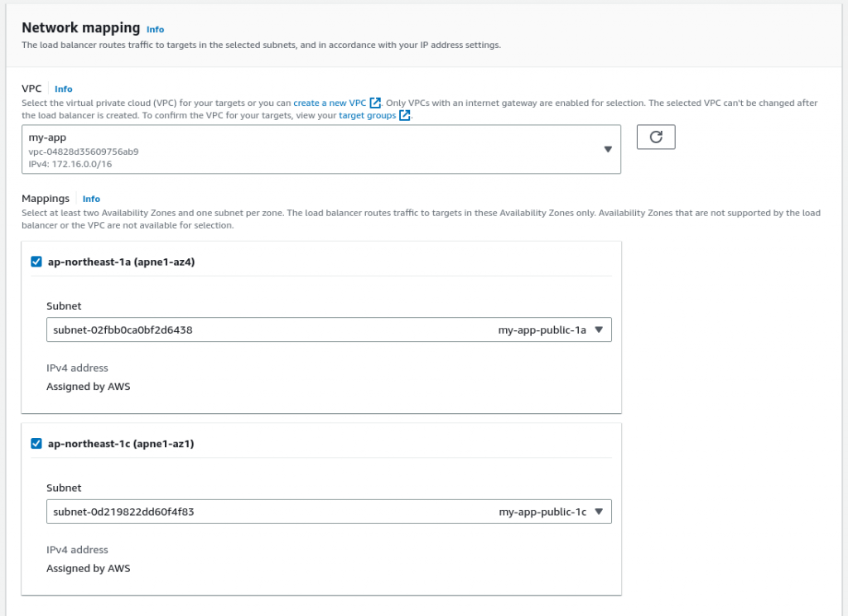Uncheck the ap-northeast-1c availability zone checkbox
848x616 pixels.
pos(36,444)
